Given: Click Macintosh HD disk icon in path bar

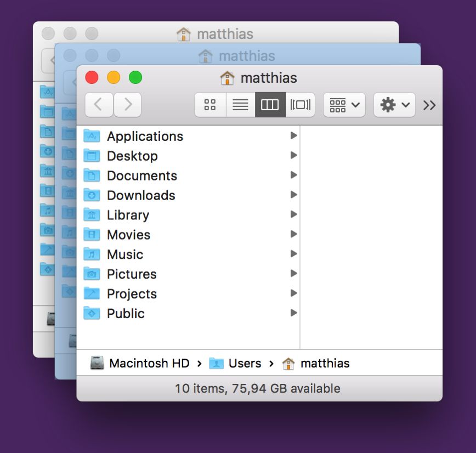Looking at the screenshot, I should (97, 363).
